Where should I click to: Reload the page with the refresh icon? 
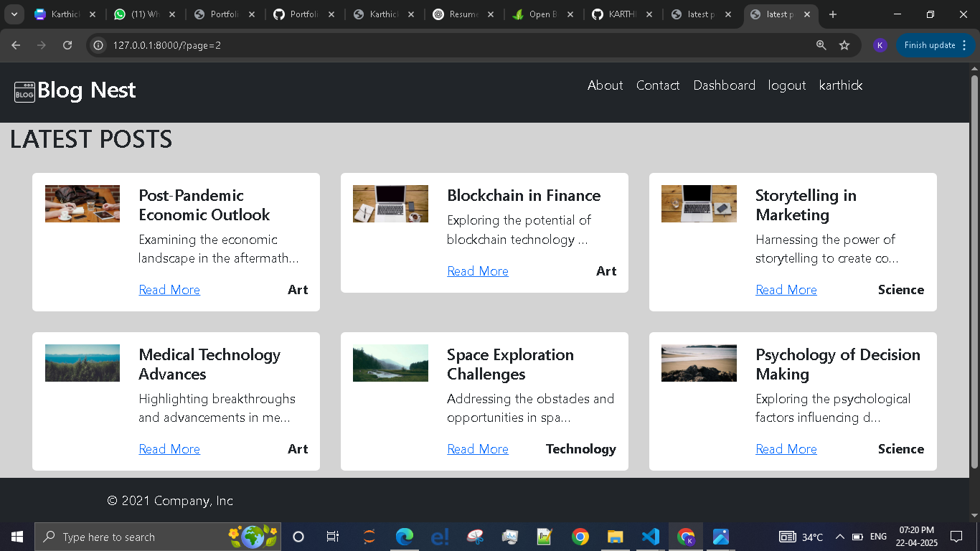pos(67,45)
